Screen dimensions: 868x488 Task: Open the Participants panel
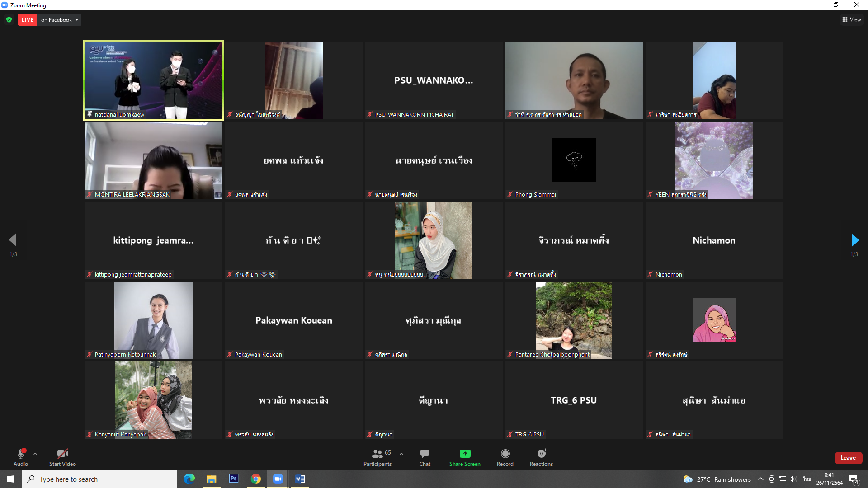click(x=377, y=457)
